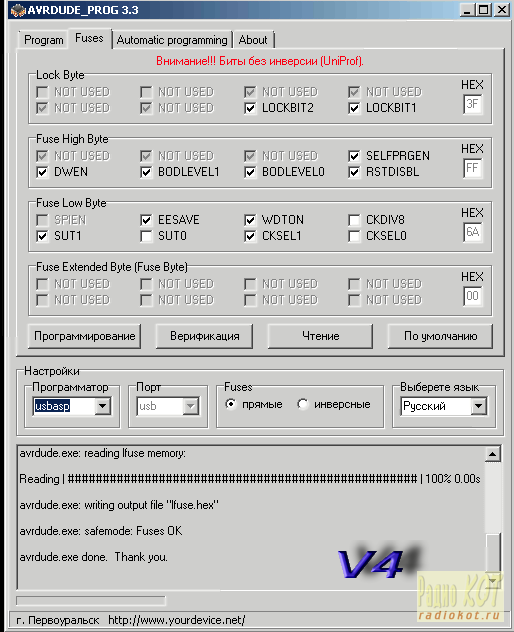Close the AVRDUDE_PROG window
The image size is (514, 632).
502,10
